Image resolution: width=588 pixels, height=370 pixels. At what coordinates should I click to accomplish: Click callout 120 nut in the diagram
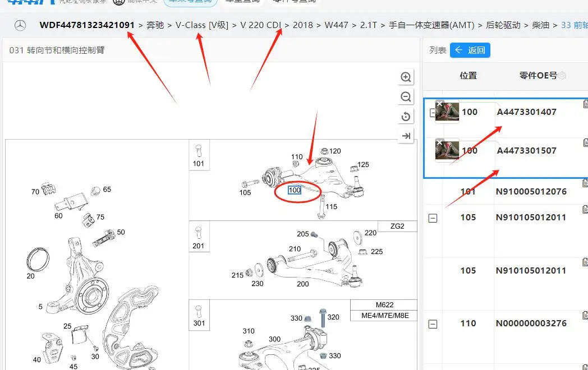click(335, 151)
